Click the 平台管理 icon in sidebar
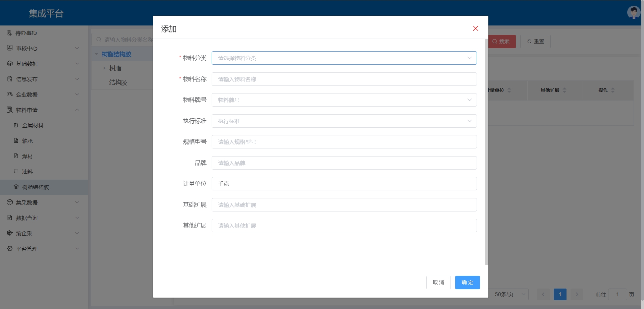 10,249
